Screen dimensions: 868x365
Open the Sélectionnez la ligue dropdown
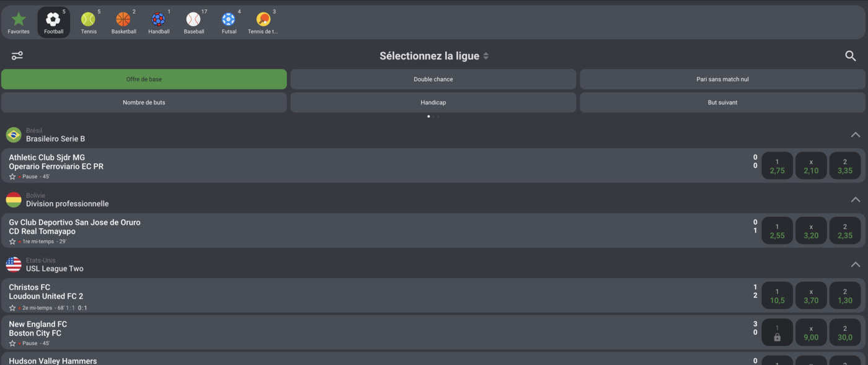tap(434, 56)
